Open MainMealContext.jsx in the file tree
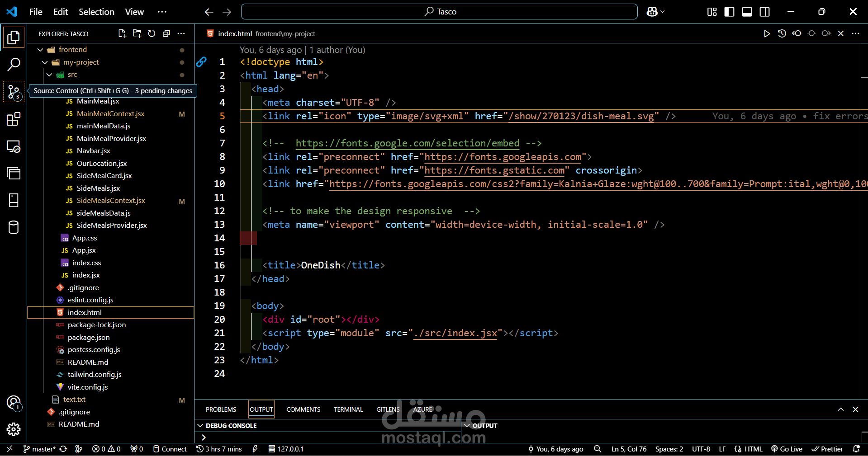Screen dimensions: 868x456 [110, 114]
